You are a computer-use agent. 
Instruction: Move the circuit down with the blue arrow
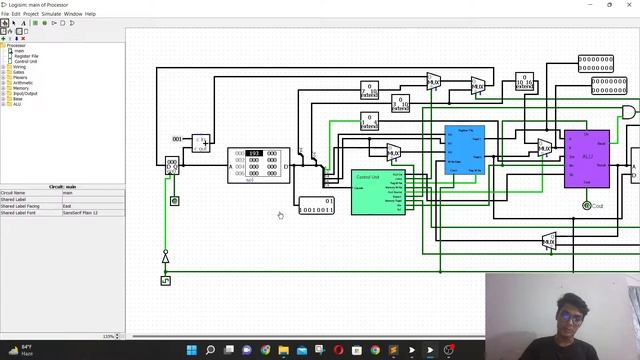coord(17,38)
